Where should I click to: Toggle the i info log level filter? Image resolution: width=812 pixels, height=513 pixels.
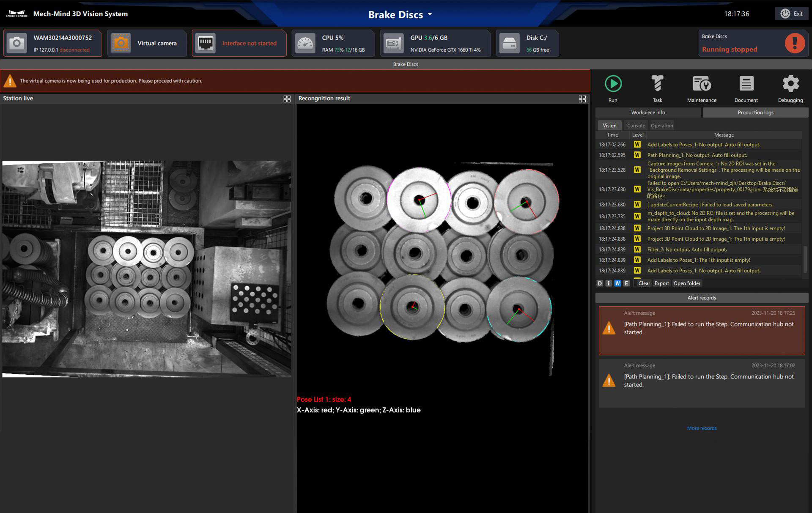point(609,283)
